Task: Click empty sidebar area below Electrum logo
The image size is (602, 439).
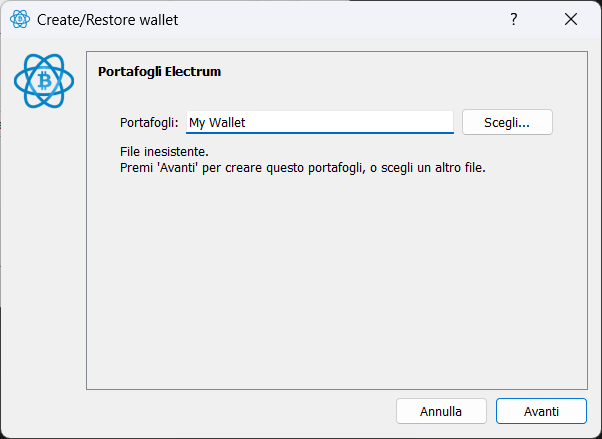Action: pyautogui.click(x=43, y=250)
